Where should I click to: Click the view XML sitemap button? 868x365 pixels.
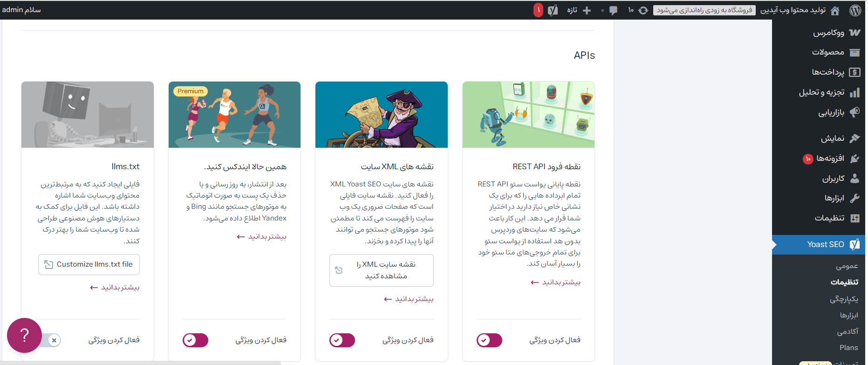(381, 270)
